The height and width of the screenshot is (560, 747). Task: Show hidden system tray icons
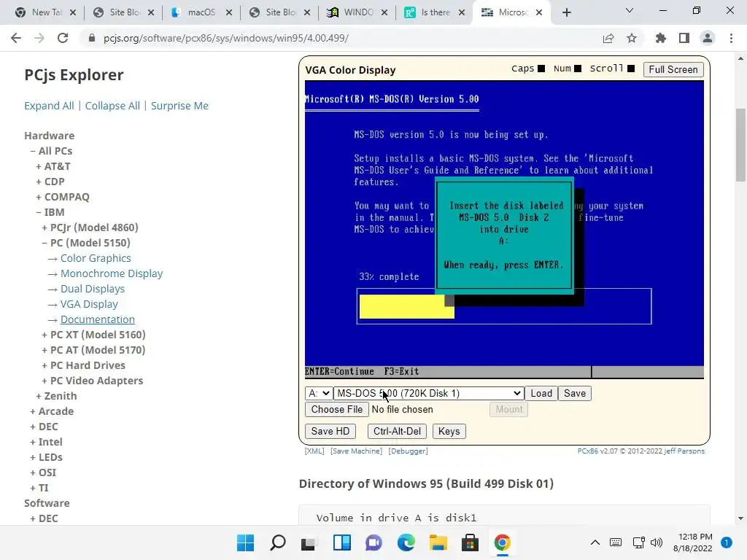tap(595, 542)
